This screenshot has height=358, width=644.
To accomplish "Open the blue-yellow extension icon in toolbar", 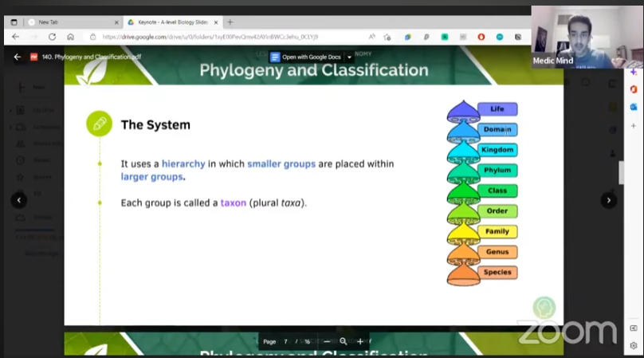I will pos(407,37).
